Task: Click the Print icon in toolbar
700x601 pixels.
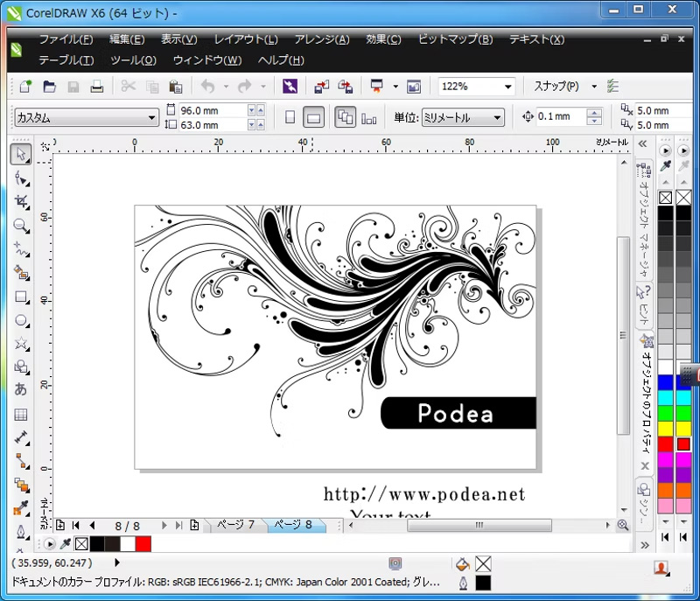Action: (97, 87)
